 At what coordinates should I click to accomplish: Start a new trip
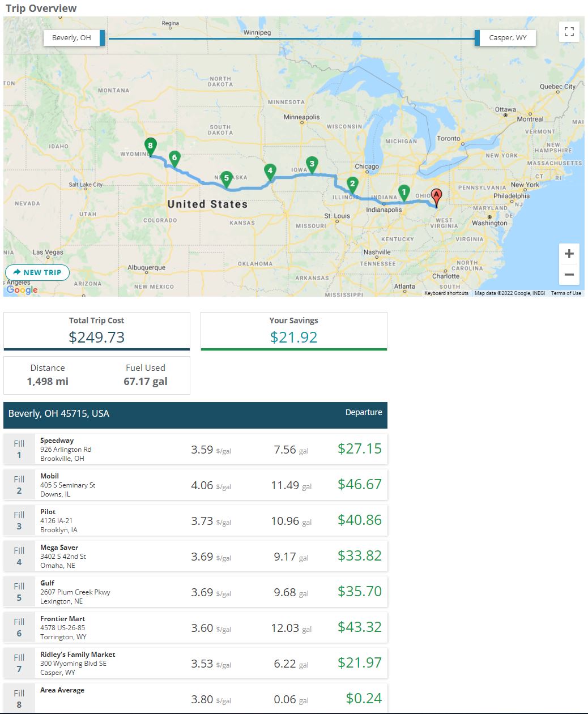37,272
